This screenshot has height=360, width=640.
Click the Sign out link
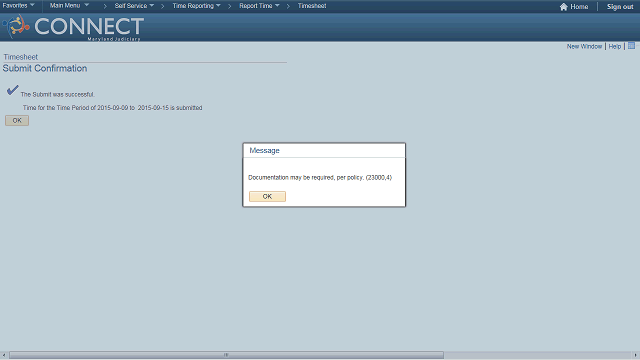coord(620,7)
